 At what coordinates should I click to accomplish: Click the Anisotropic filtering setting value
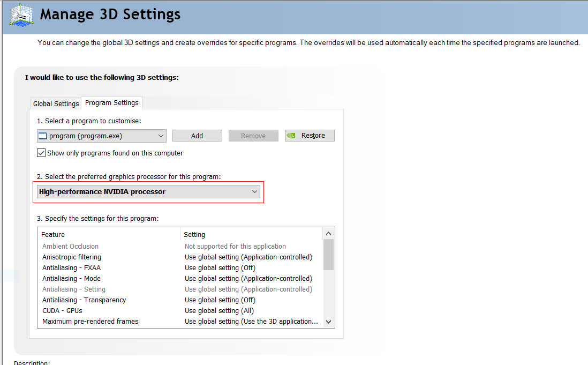coord(248,257)
